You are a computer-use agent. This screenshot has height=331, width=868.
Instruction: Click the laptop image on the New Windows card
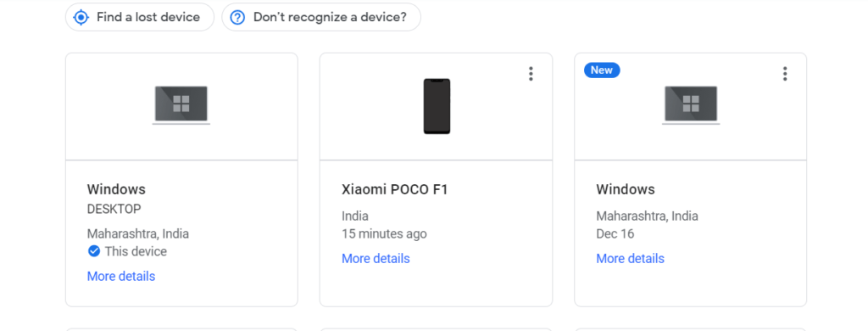tap(691, 105)
